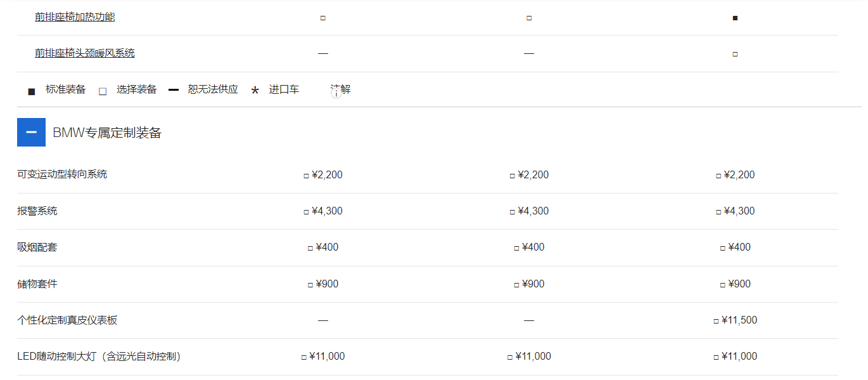This screenshot has height=380, width=868.
Task: Tick 可变运动型转向系统 ¥2,200 in the first column
Action: [x=306, y=176]
